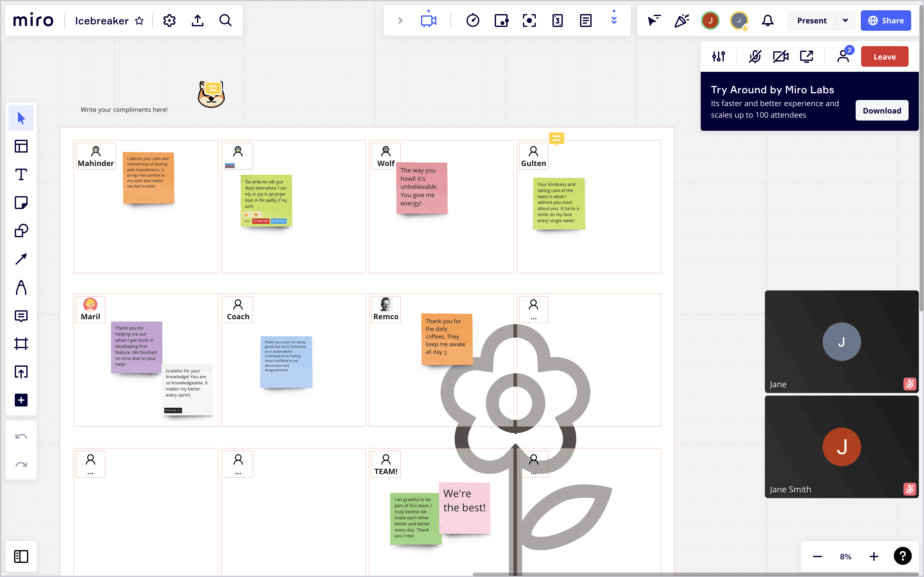The height and width of the screenshot is (577, 924).
Task: Pick the connection line arrow tool
Action: (21, 259)
